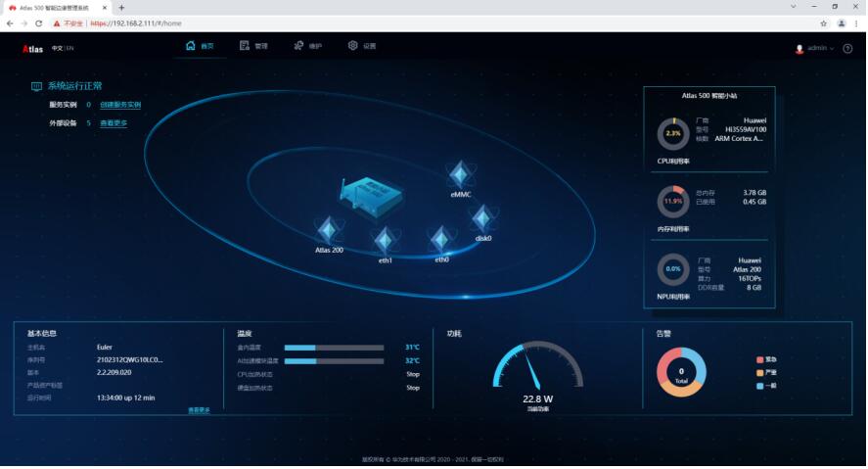Click the serial number 2102312QWG10LC0...
The width and height of the screenshot is (868, 469).
coord(129,360)
